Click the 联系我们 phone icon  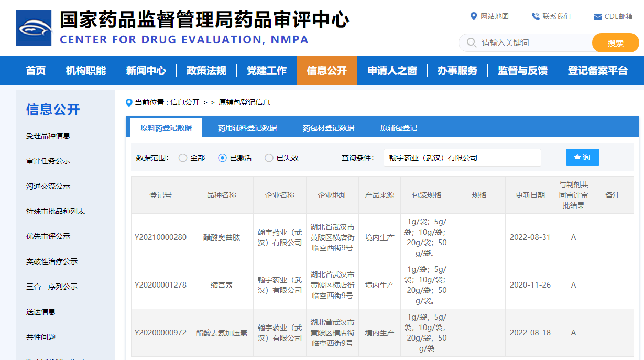535,16
